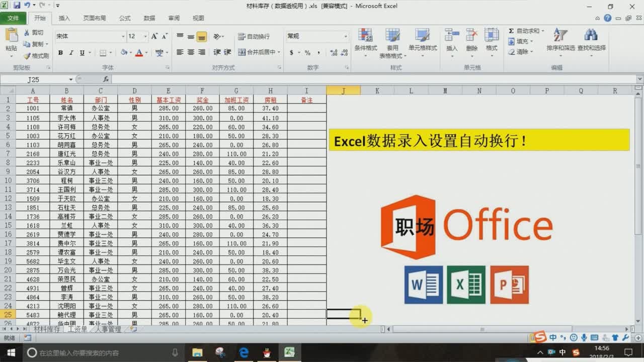The height and width of the screenshot is (362, 644).
Task: Open Format as Table (套用表格格式)
Action: 392,42
